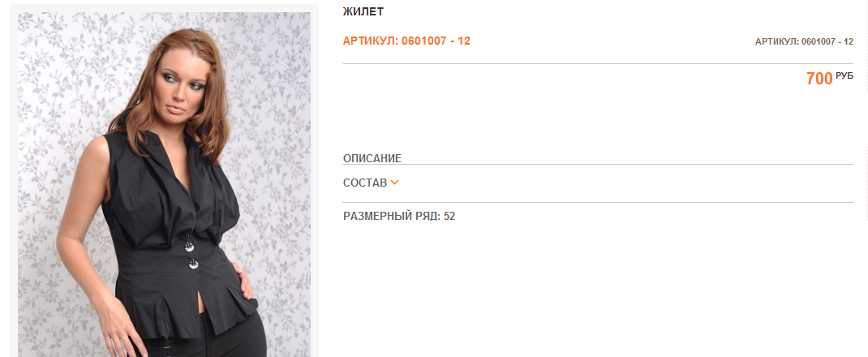The width and height of the screenshot is (868, 357).
Task: Click the СОСТАВ section label
Action: [365, 183]
